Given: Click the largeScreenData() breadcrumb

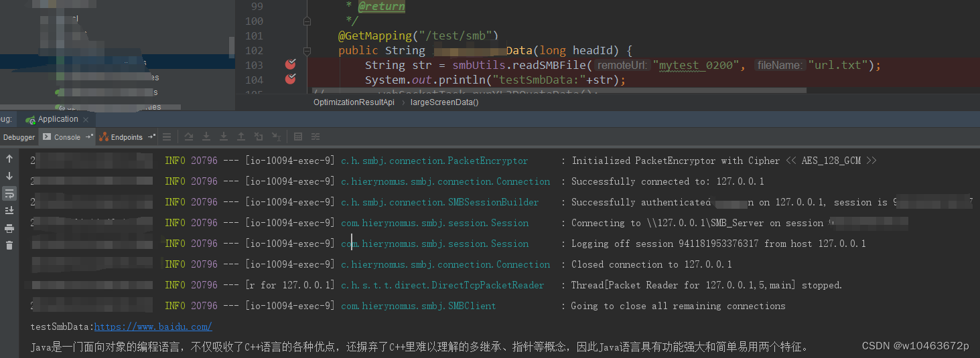Looking at the screenshot, I should (x=445, y=102).
